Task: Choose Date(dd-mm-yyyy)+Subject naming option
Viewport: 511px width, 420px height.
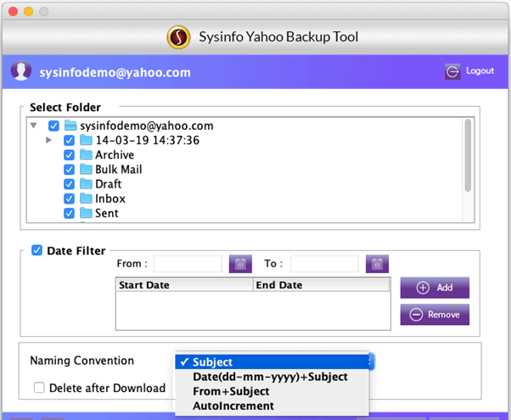Action: (x=272, y=377)
